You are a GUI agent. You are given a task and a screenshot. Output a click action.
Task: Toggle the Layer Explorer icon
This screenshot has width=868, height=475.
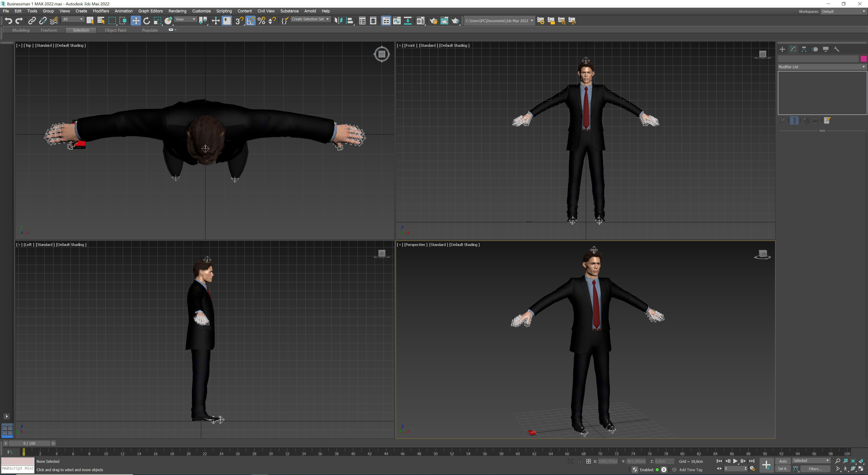coord(373,21)
